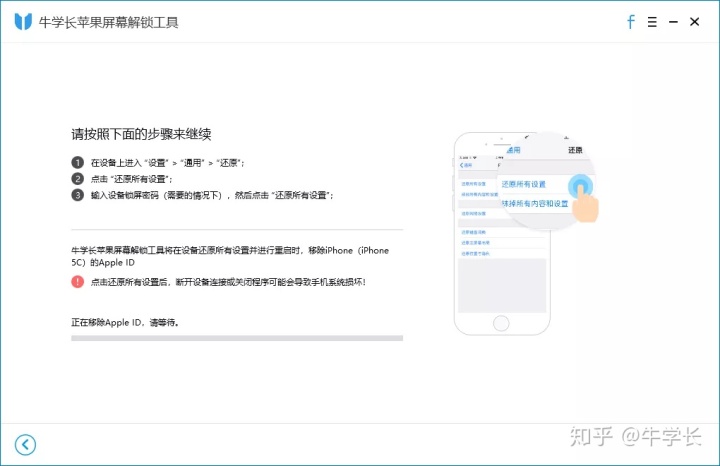
Task: Click the warning text about 断开设备连接
Action: click(228, 282)
